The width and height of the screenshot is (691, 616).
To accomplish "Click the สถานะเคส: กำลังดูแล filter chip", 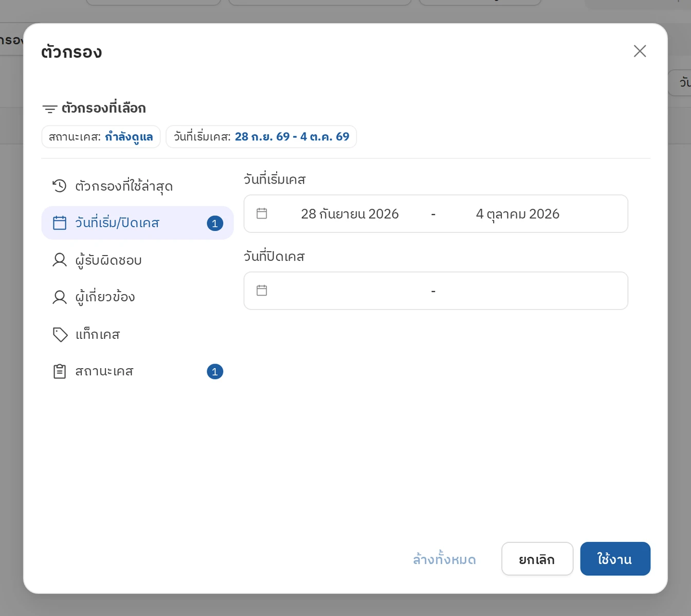I will (x=101, y=137).
